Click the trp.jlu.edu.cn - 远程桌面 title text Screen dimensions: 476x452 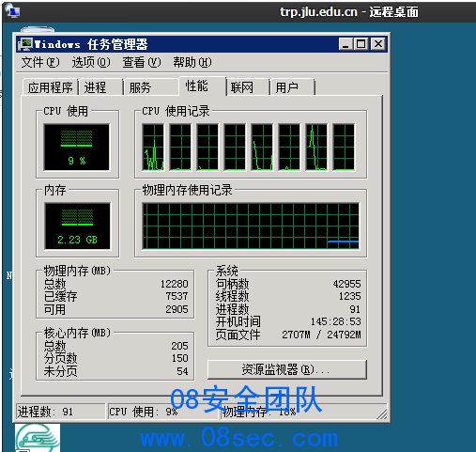point(349,12)
